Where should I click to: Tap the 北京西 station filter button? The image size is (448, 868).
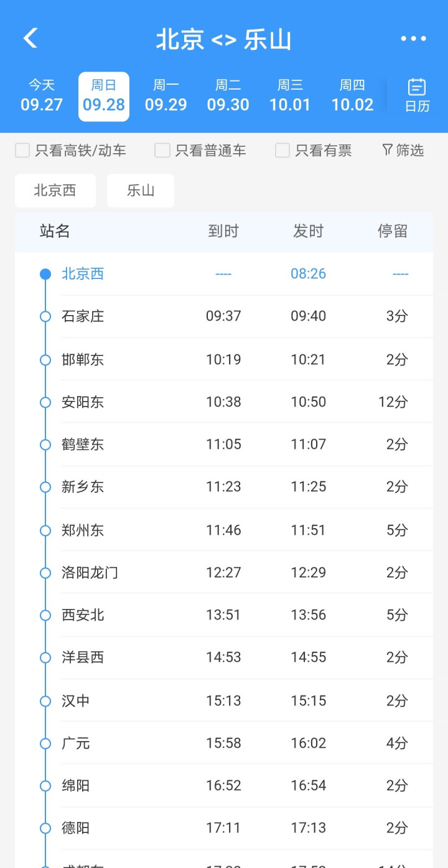click(x=55, y=191)
